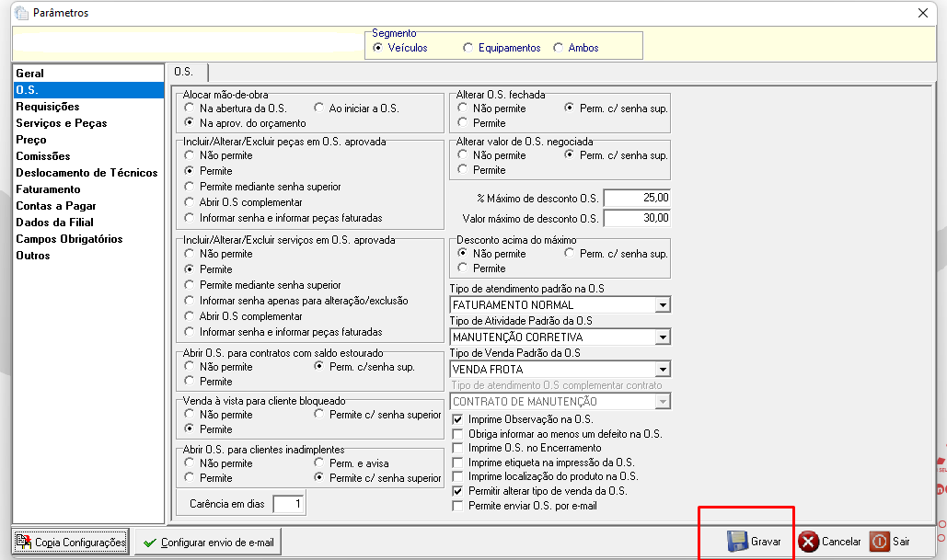This screenshot has width=947, height=560.
Task: Uncheck Imprime Observação na O.S.
Action: point(457,419)
